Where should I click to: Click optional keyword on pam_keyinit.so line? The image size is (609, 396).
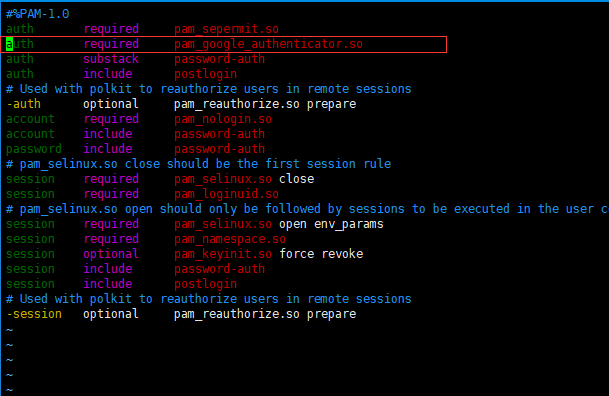(x=111, y=254)
